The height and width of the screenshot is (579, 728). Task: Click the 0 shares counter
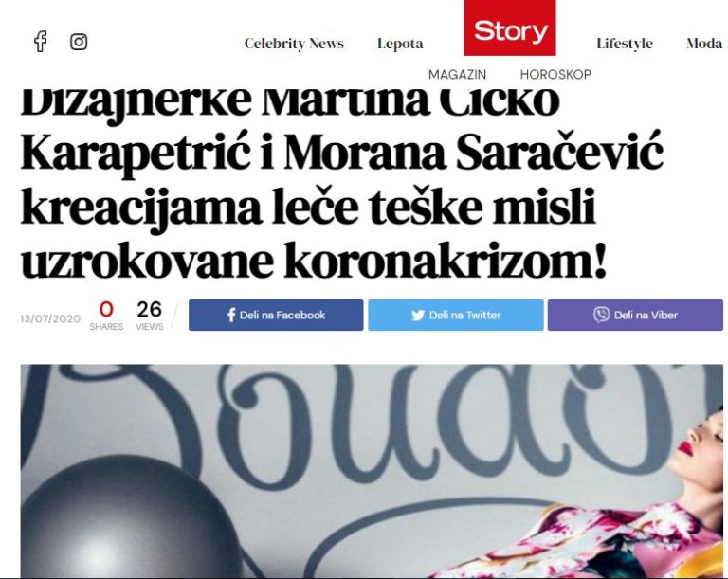tap(106, 316)
